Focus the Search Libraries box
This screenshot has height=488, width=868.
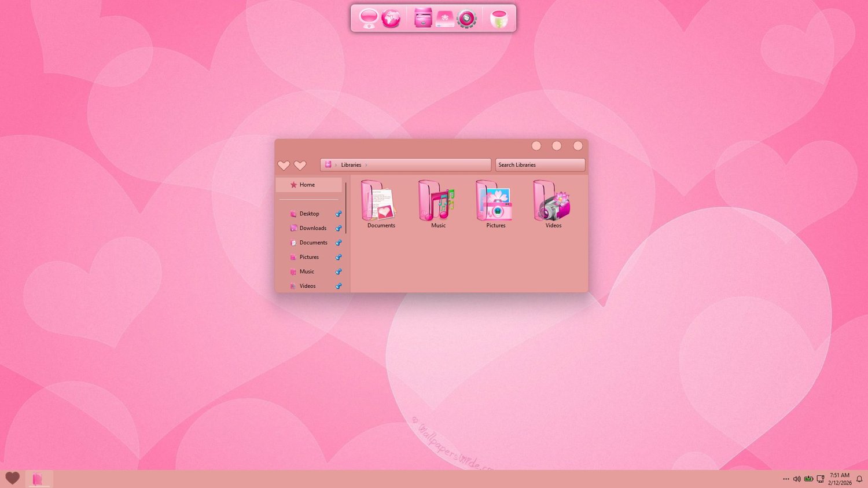tap(540, 165)
